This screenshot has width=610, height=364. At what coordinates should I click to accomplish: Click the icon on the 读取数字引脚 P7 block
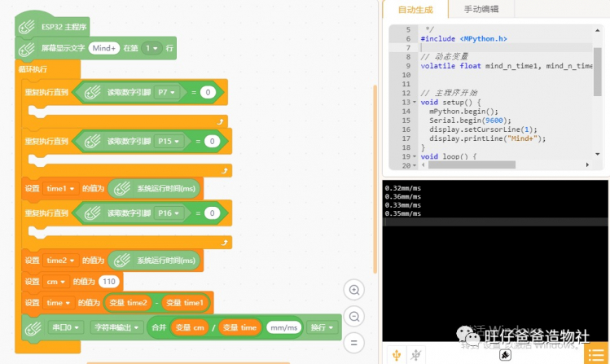click(92, 93)
